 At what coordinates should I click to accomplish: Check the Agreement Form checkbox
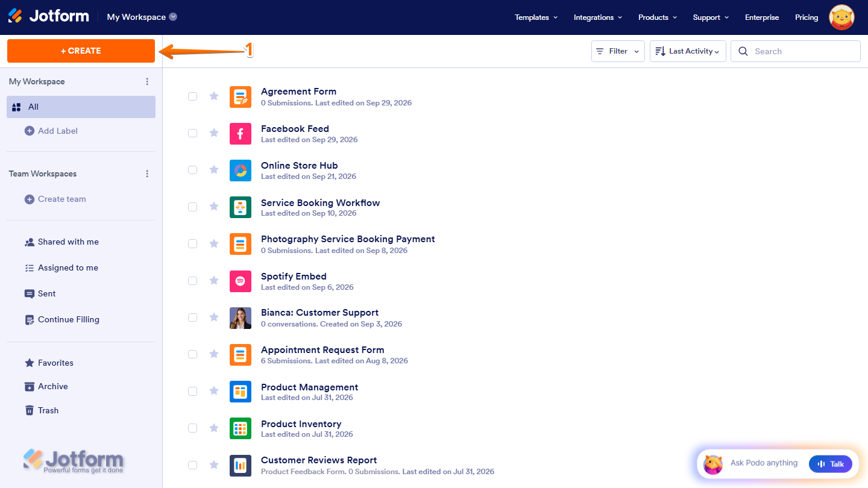tap(192, 96)
